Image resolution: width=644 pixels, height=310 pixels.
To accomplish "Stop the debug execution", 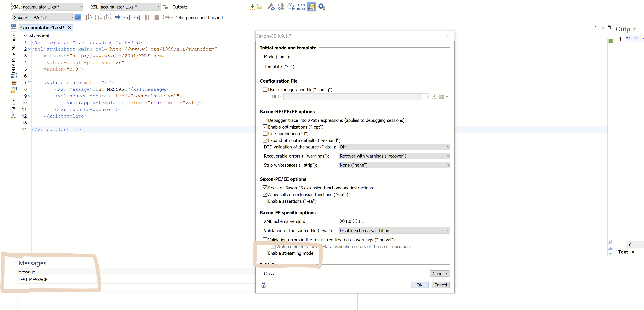I will click(157, 17).
